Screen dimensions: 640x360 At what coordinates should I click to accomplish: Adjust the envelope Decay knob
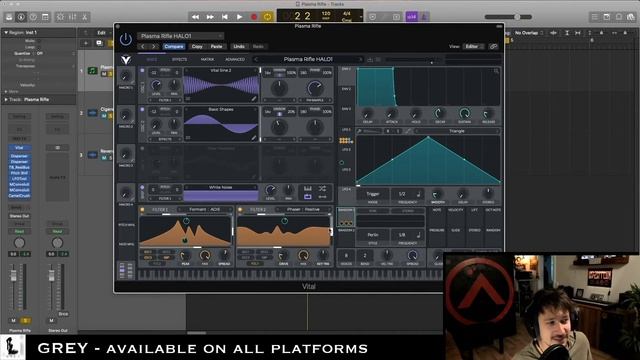(439, 113)
